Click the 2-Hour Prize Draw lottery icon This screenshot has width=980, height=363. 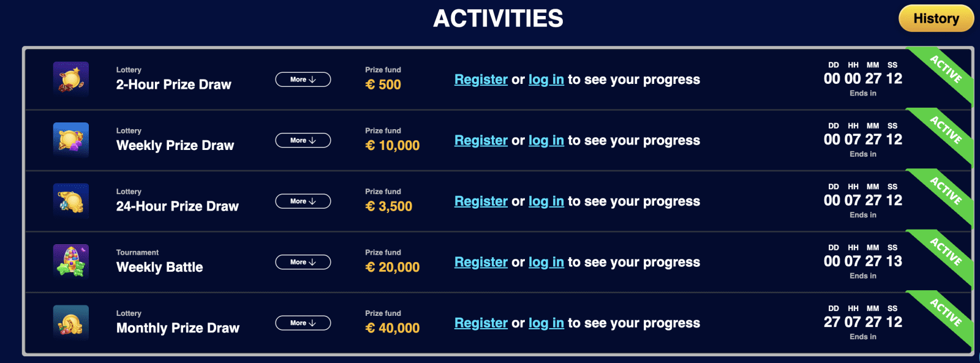pyautogui.click(x=71, y=79)
